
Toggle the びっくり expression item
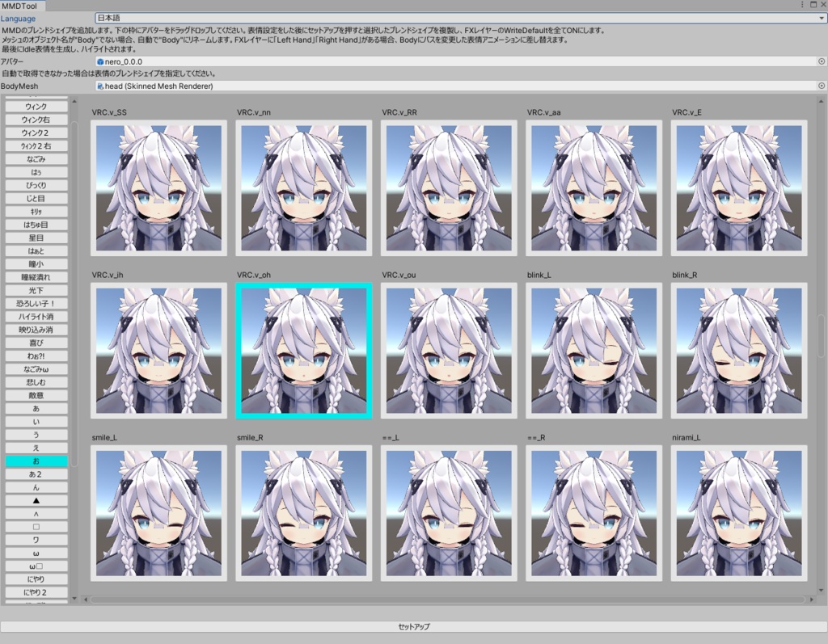(x=36, y=185)
